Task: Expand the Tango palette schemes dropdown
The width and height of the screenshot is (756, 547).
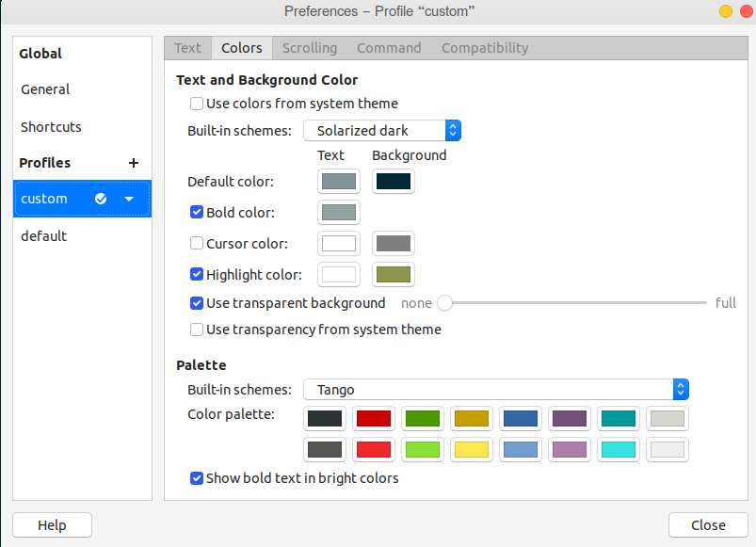Action: [x=495, y=390]
